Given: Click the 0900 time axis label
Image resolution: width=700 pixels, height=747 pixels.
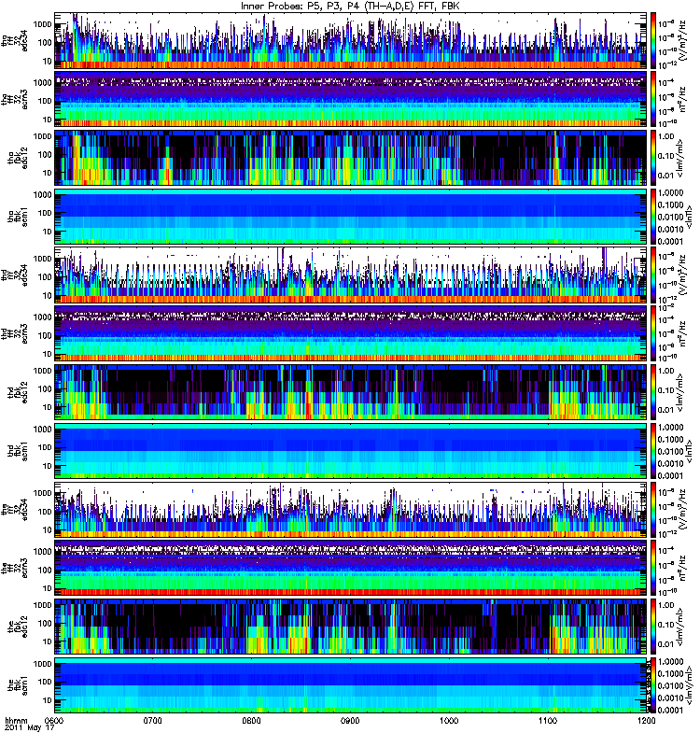Looking at the screenshot, I should 350,720.
